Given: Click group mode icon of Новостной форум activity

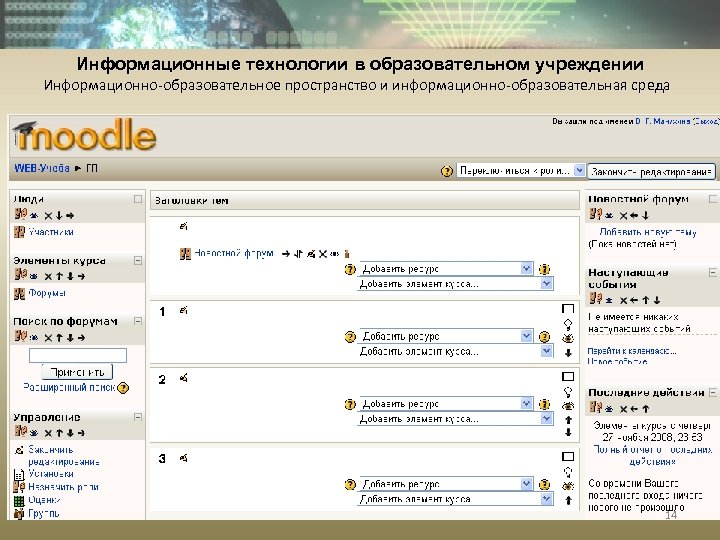Looking at the screenshot, I should coord(347,253).
